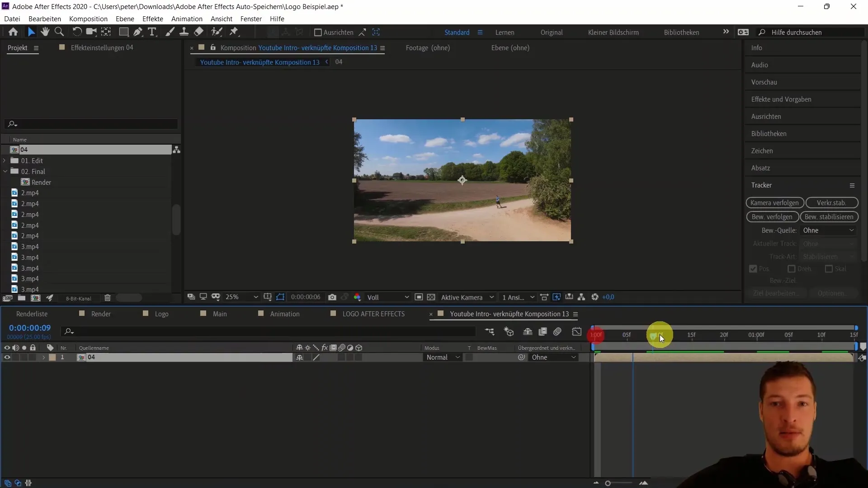This screenshot has width=868, height=488.
Task: Click the Snapshot camera icon
Action: pos(332,297)
